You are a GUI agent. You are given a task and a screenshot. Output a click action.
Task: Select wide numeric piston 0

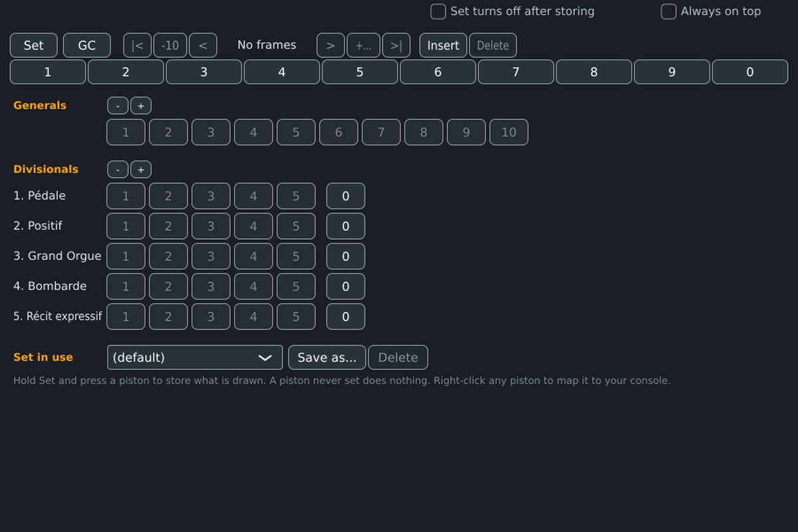(750, 72)
